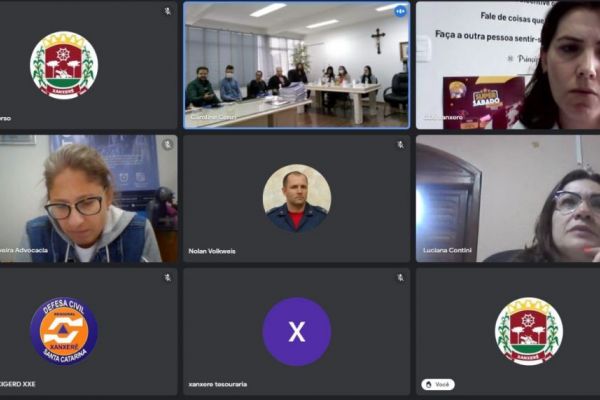Click Xanxerê coat of arms in top-left tile

tap(64, 65)
